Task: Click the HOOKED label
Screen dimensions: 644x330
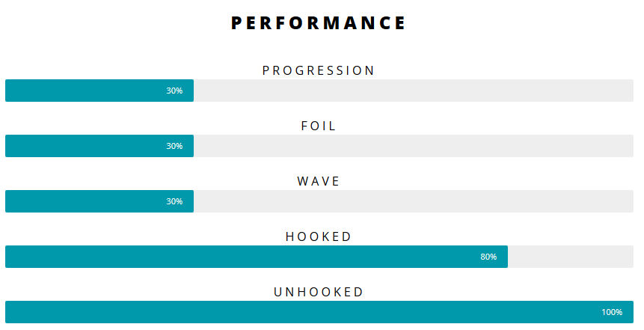Action: point(319,236)
